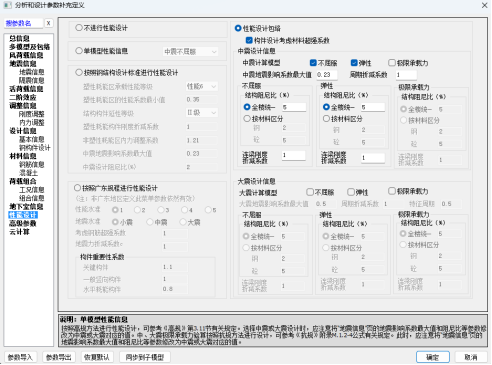Open the 组合信息 page
Viewport: 492px width, 365px height.
tap(31, 198)
